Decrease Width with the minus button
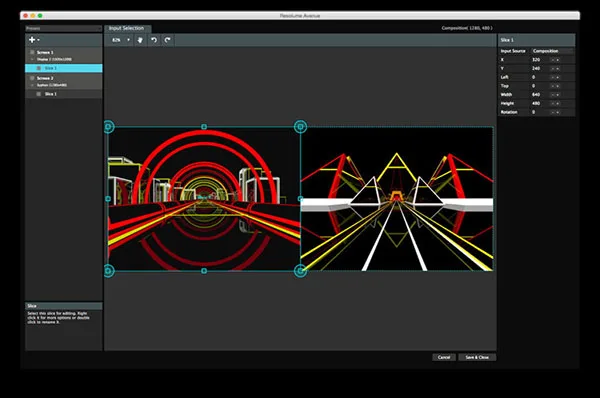This screenshot has height=398, width=600. click(x=553, y=95)
